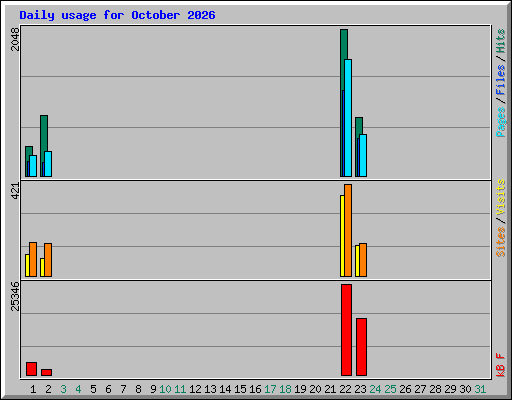The image size is (512, 400).
Task: Click day label 15 on the x-axis
Action: (x=240, y=389)
